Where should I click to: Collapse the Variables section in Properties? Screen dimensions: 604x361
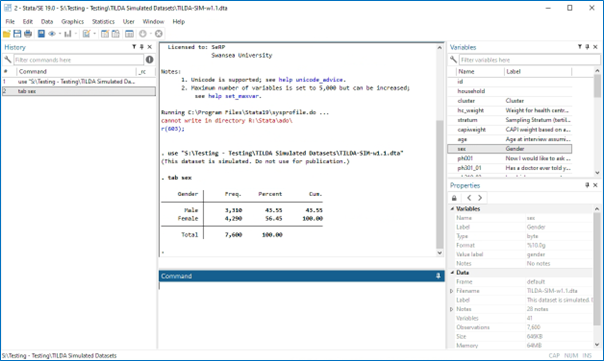coord(452,209)
